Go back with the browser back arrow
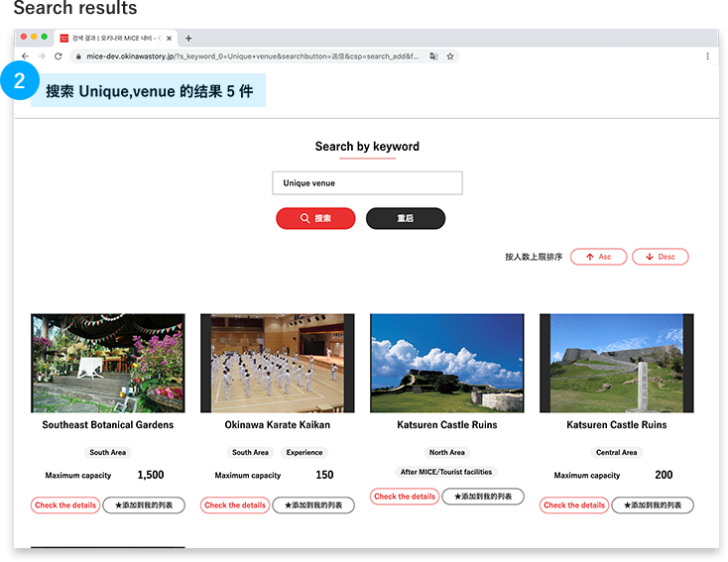Viewport: 728px width, 562px height. click(x=25, y=56)
